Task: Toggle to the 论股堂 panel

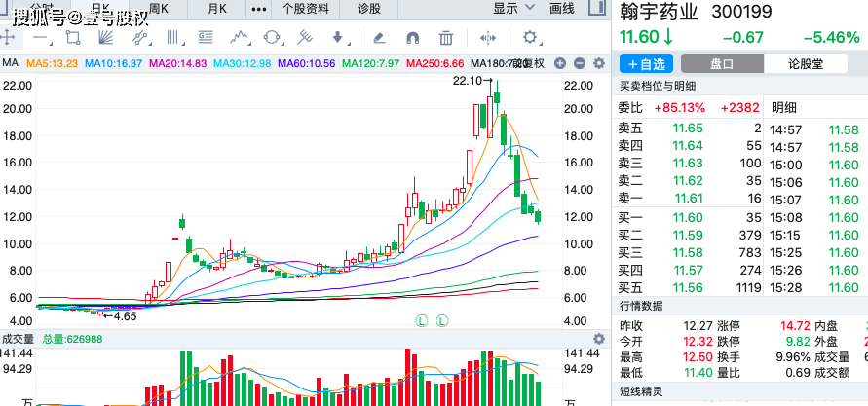Action: click(806, 63)
